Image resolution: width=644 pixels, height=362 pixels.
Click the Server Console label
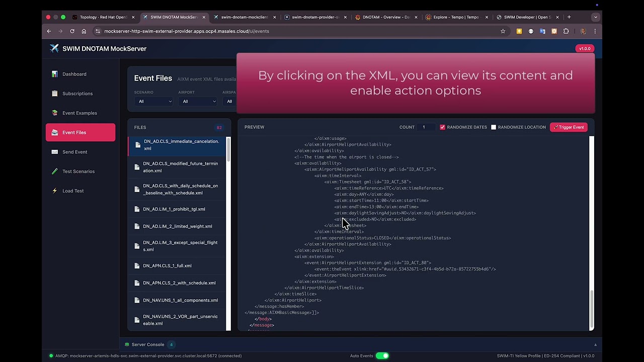[148, 344]
